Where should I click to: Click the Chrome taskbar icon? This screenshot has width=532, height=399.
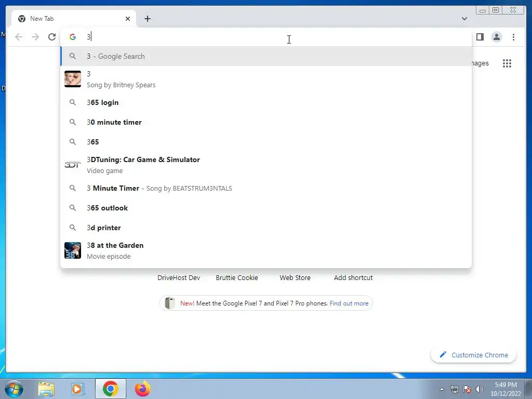[x=111, y=389]
